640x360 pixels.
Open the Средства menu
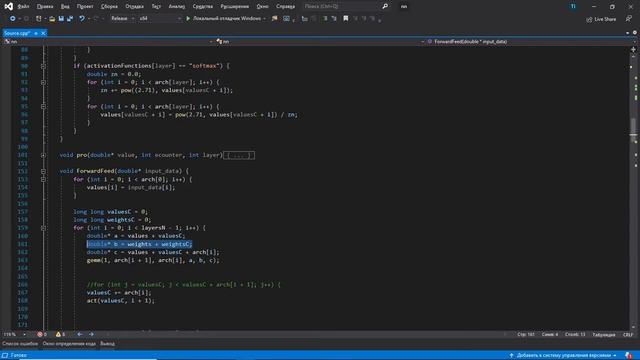pyautogui.click(x=202, y=7)
